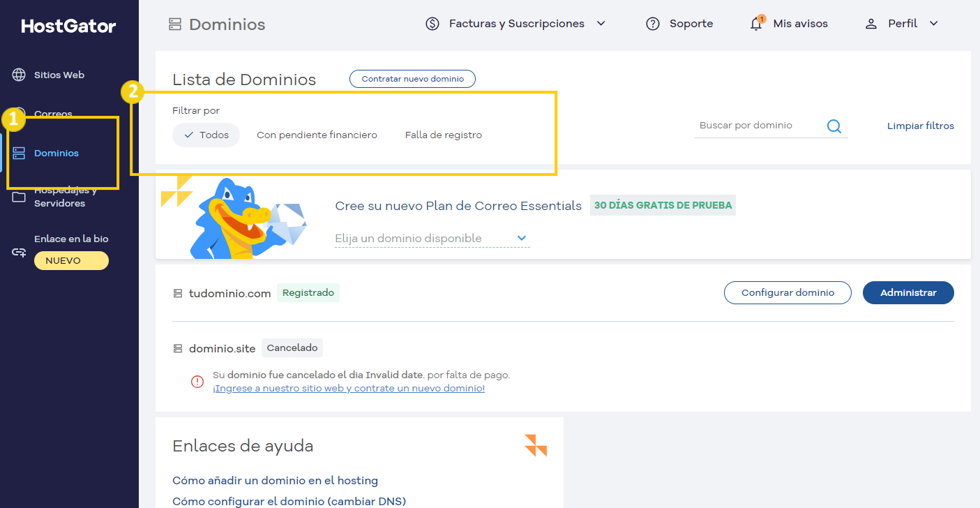Filter by Con pendiente financiero
The width and height of the screenshot is (980, 508).
tap(317, 135)
